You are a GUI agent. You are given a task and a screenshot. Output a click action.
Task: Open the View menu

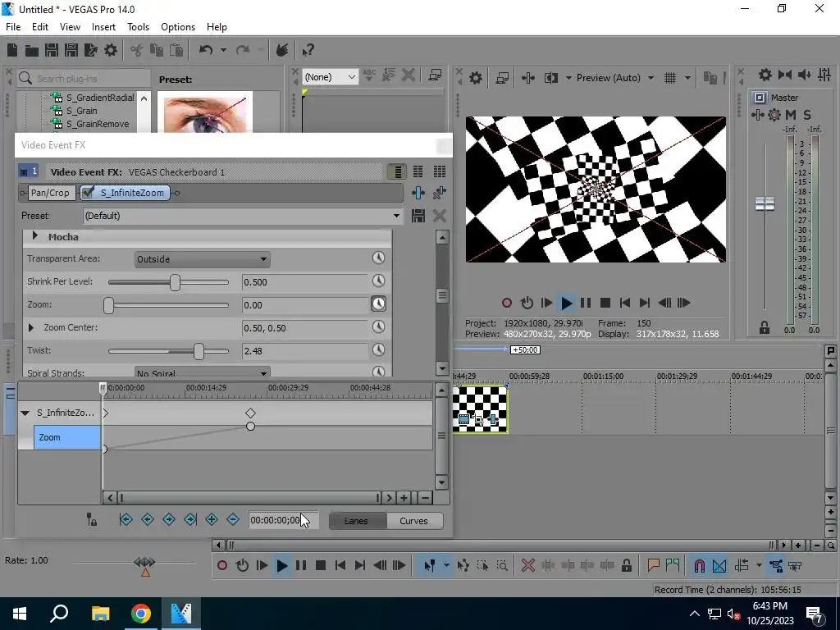tap(71, 27)
